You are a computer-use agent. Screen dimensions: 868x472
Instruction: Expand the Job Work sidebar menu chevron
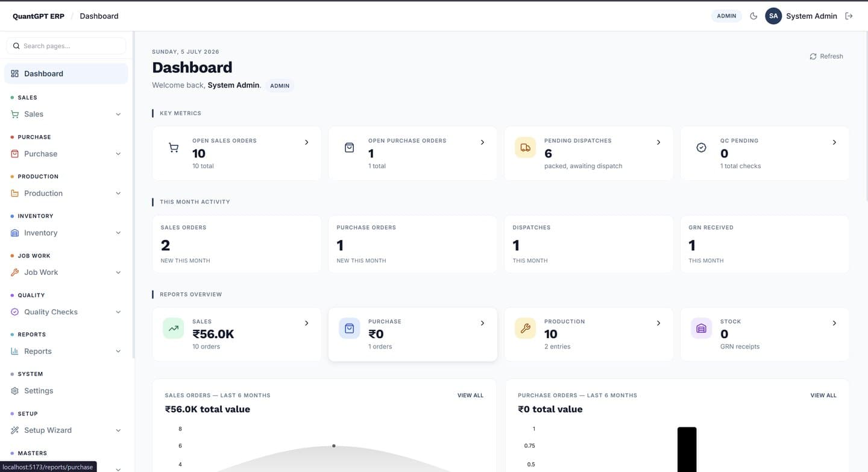click(118, 272)
